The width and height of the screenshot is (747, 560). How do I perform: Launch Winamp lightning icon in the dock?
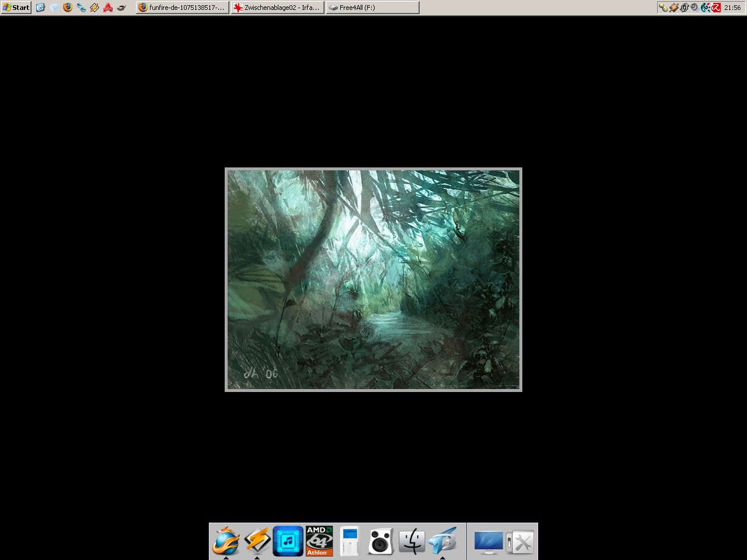tap(257, 541)
